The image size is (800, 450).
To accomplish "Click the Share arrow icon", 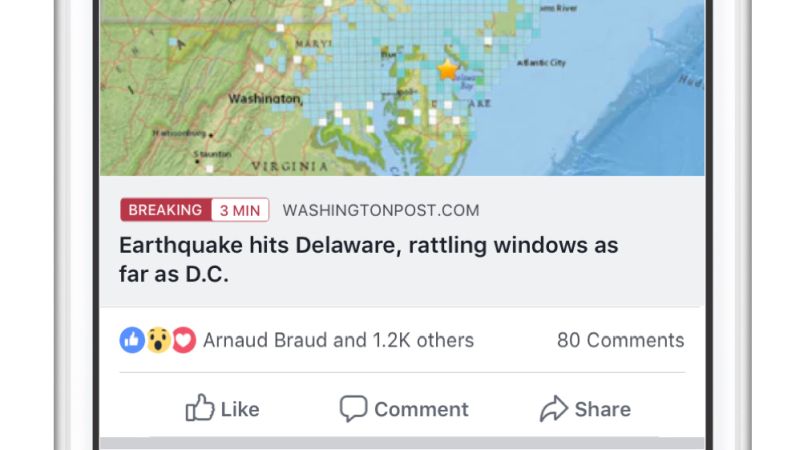I will pos(554,408).
